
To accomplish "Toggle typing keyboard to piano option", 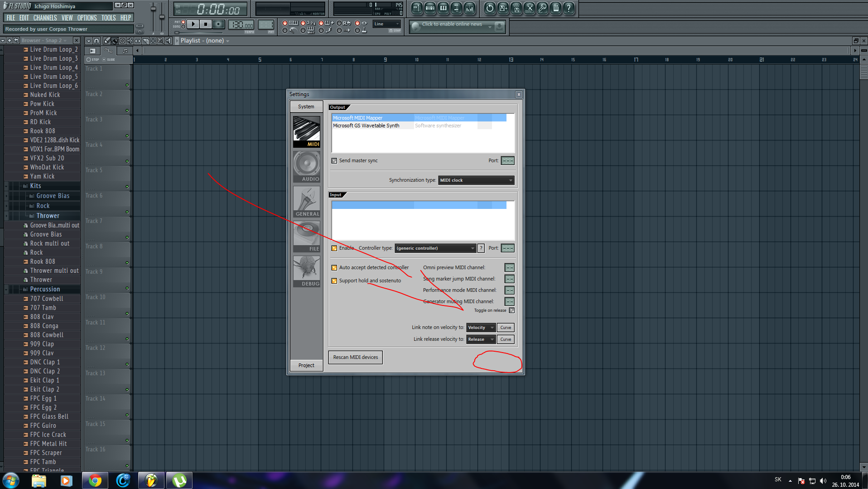I will 285,23.
